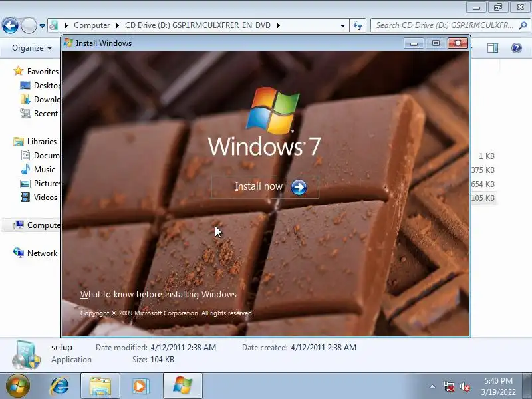Open the Organize menu
532x399 pixels.
(32, 48)
